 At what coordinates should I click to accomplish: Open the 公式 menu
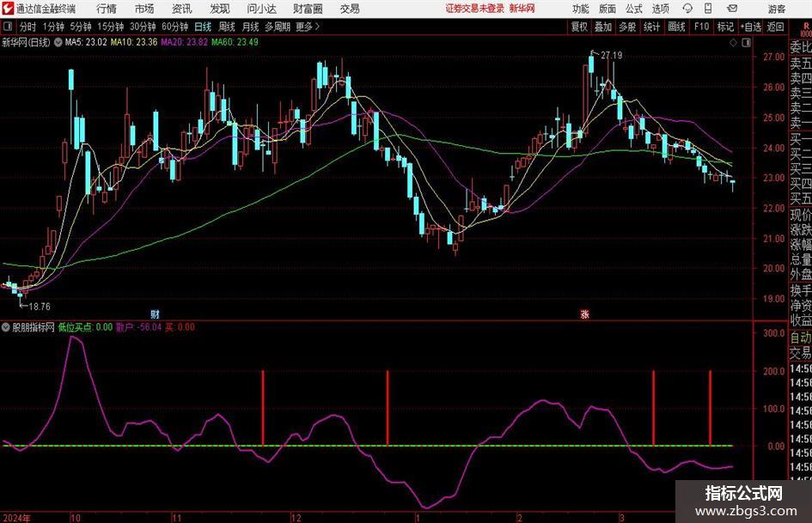(633, 9)
